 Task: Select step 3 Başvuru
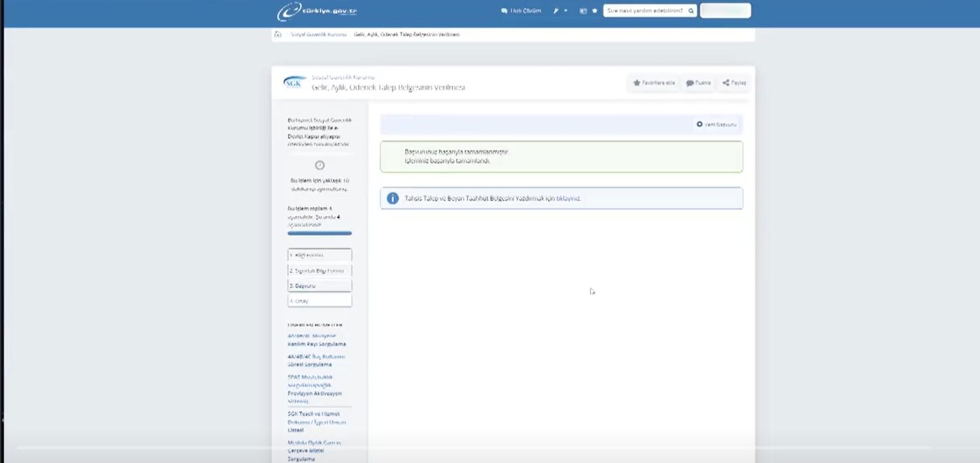(x=320, y=285)
